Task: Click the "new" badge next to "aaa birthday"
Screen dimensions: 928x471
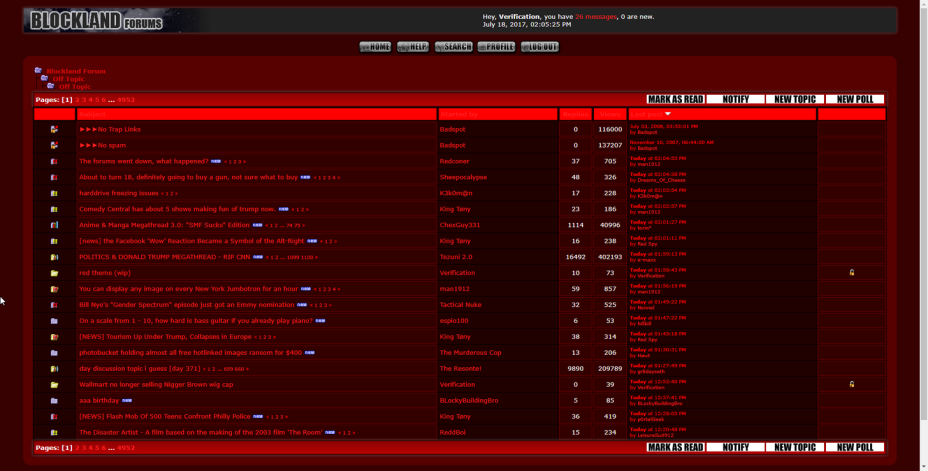Action: tap(127, 400)
